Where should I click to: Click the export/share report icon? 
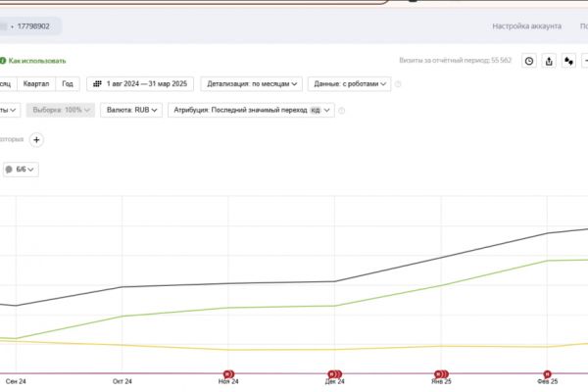pos(549,61)
